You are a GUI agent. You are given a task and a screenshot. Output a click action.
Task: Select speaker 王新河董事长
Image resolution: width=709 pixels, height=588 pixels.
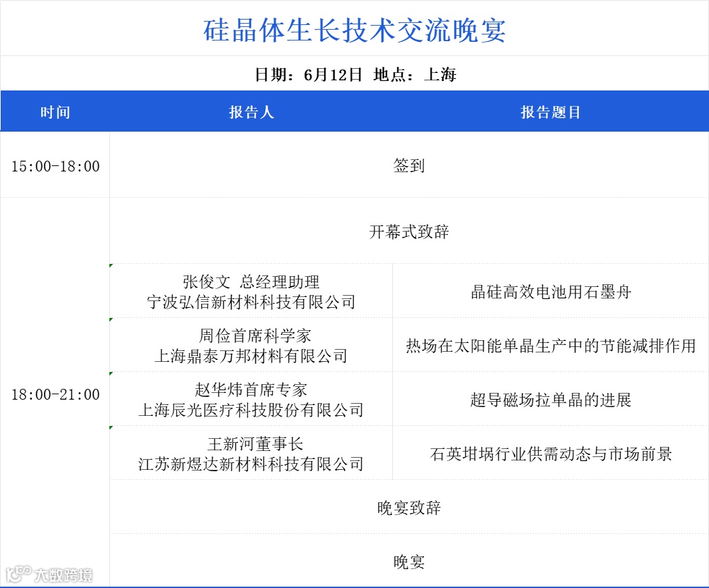click(255, 444)
